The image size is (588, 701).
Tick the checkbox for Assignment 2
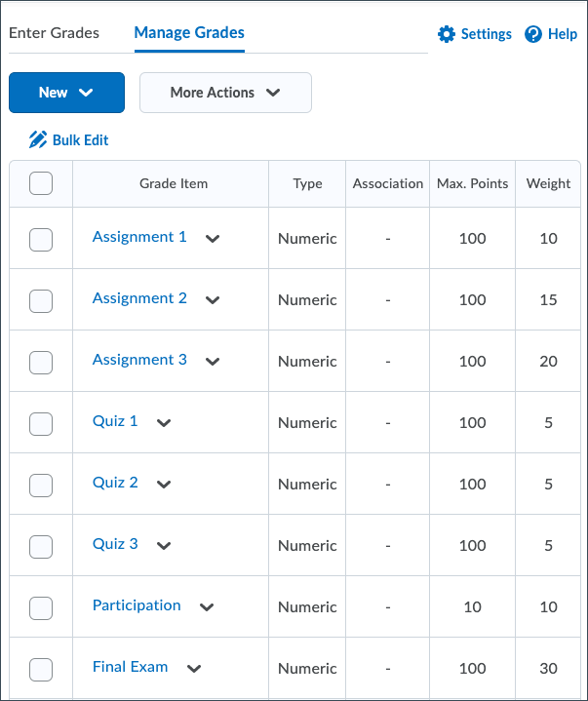tap(41, 300)
